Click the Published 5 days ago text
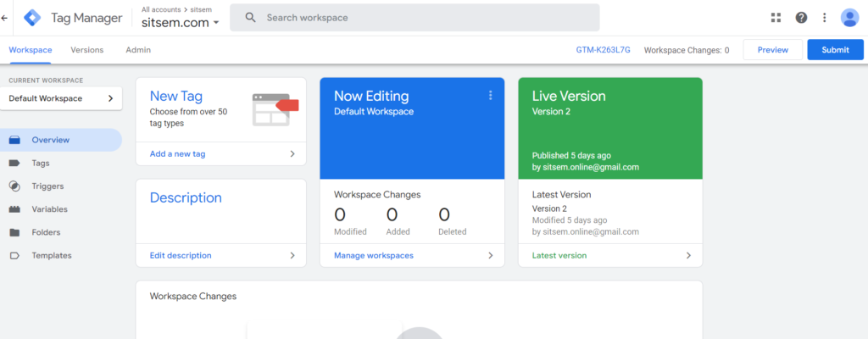This screenshot has width=868, height=339. [x=571, y=156]
